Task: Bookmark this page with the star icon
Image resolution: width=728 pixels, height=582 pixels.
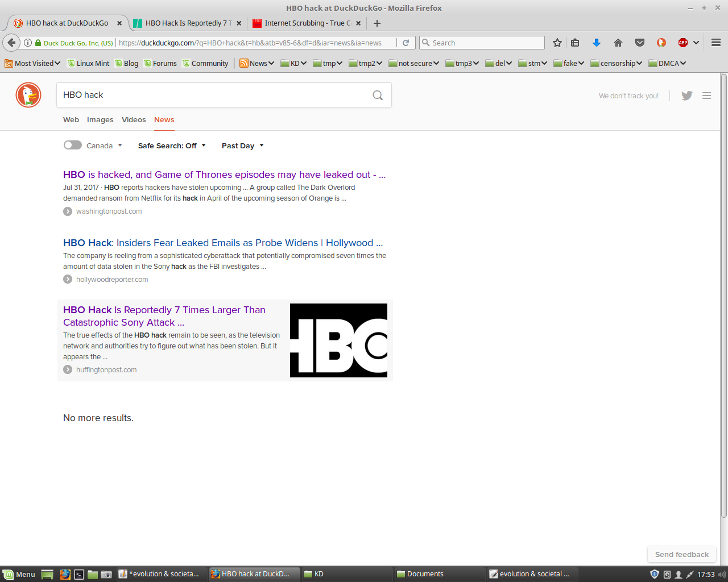Action: pyautogui.click(x=557, y=42)
